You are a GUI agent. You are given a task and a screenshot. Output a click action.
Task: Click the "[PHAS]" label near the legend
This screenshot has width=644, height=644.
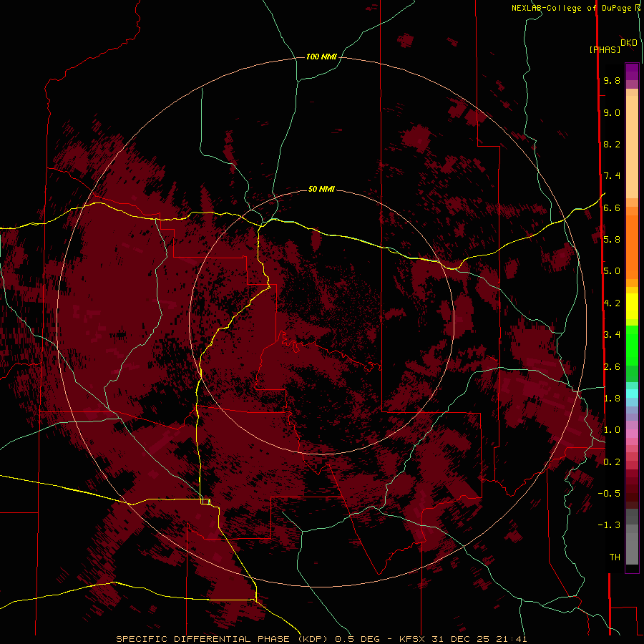(x=605, y=49)
